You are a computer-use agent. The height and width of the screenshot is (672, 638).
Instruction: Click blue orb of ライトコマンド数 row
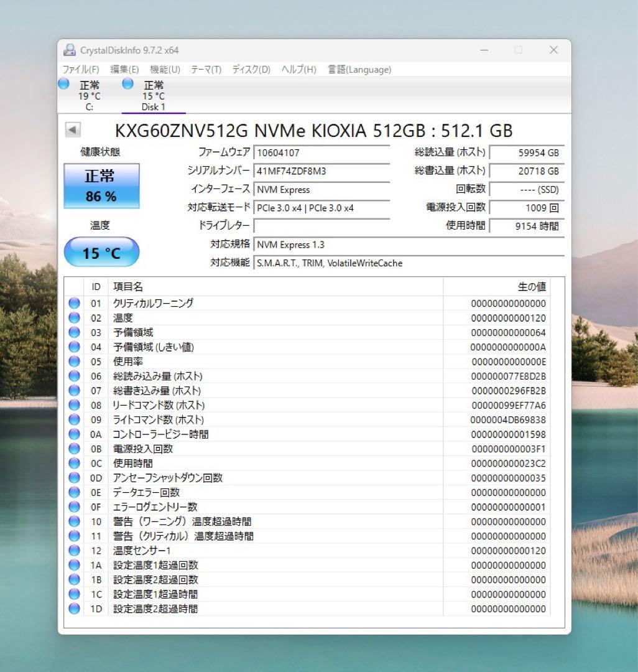74,419
